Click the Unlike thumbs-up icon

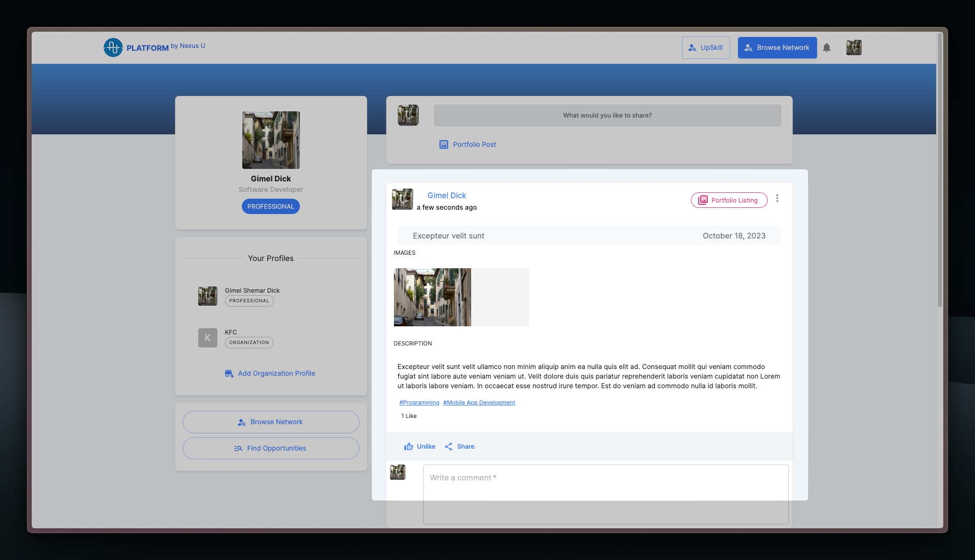coord(408,446)
